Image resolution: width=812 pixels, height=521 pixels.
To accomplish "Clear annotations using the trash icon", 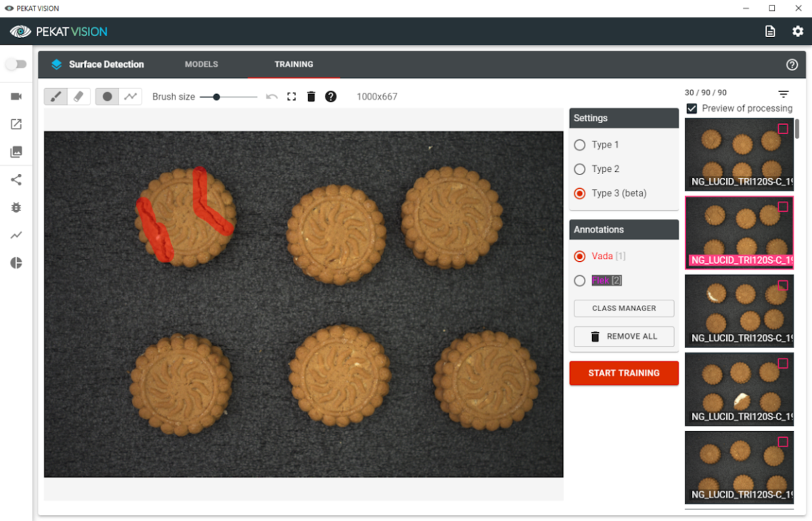I will [311, 96].
